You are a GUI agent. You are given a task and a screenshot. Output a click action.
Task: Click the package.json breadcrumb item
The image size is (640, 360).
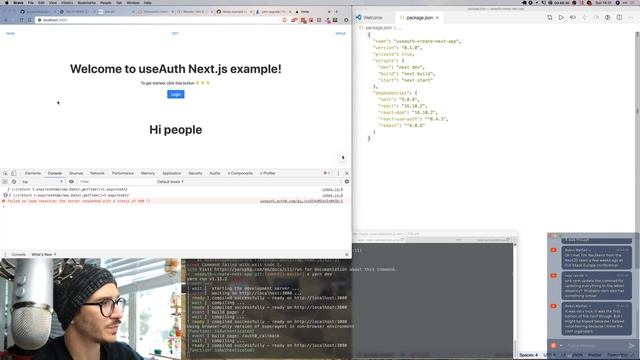click(x=378, y=28)
